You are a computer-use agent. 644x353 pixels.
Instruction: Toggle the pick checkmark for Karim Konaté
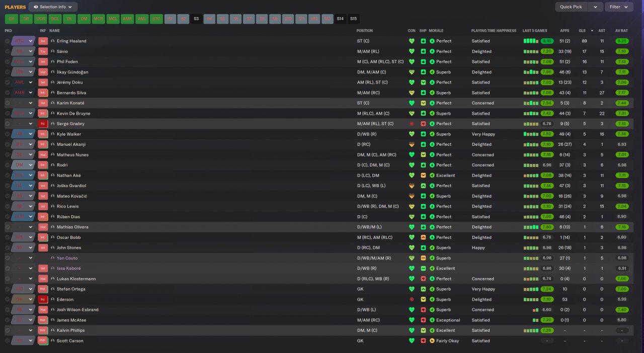7,103
